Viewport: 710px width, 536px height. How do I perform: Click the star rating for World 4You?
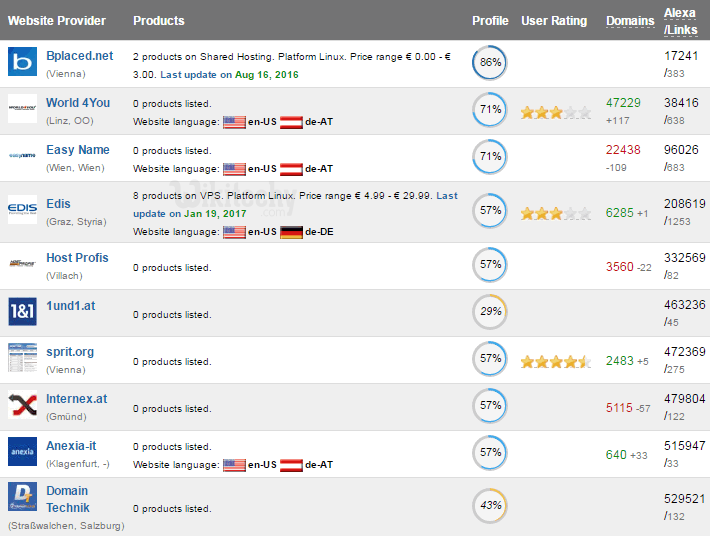coord(556,112)
